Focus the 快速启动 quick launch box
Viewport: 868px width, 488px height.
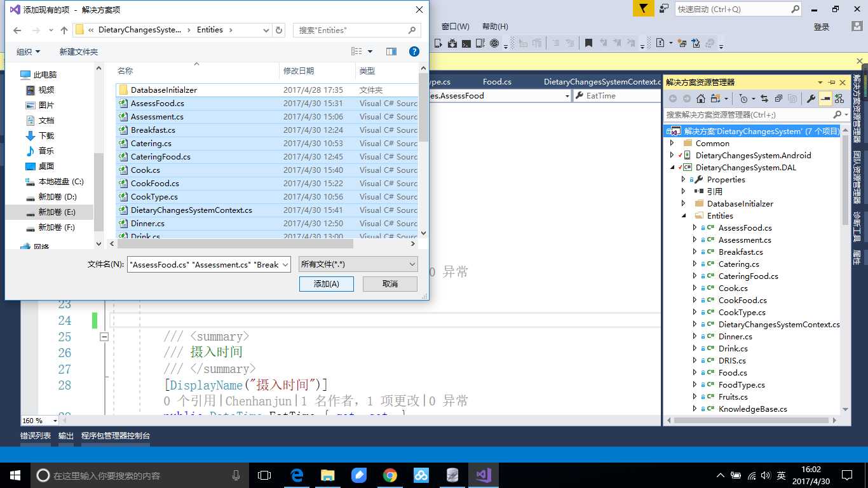click(x=739, y=9)
